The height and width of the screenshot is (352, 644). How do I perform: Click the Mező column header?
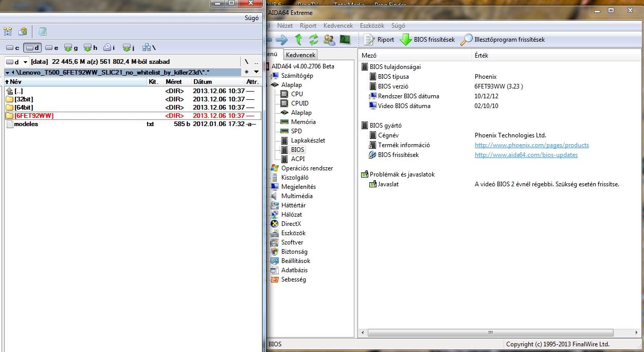click(x=415, y=55)
